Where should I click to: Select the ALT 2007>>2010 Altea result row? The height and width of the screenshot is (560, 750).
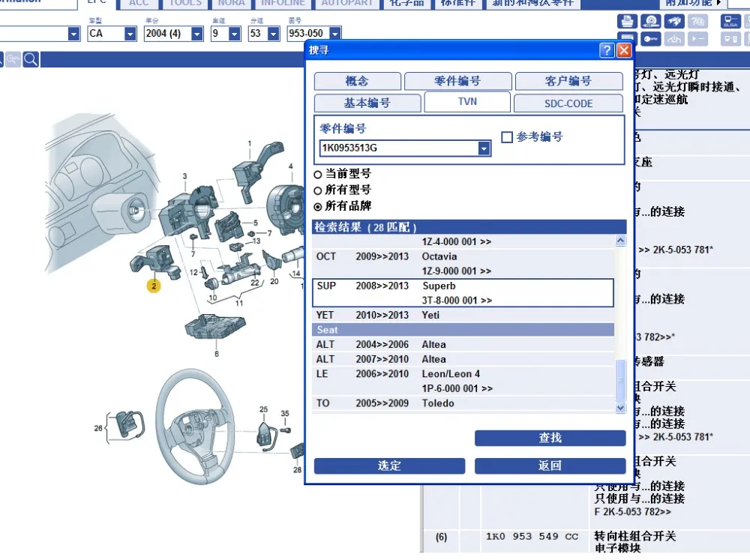pyautogui.click(x=463, y=360)
